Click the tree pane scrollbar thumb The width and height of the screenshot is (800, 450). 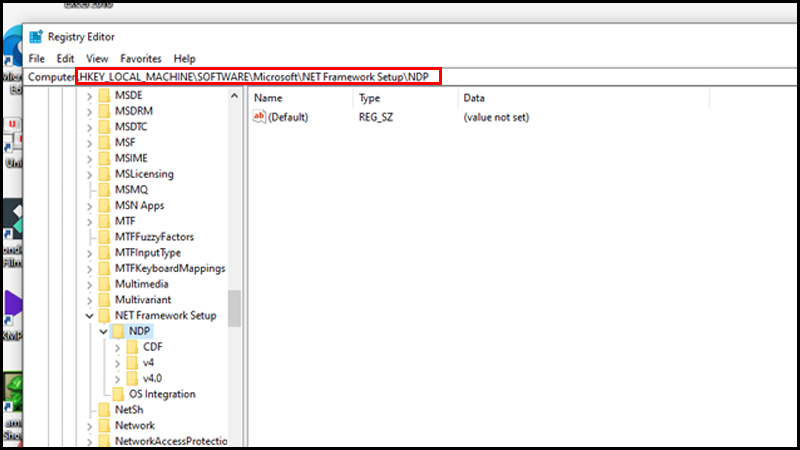234,308
